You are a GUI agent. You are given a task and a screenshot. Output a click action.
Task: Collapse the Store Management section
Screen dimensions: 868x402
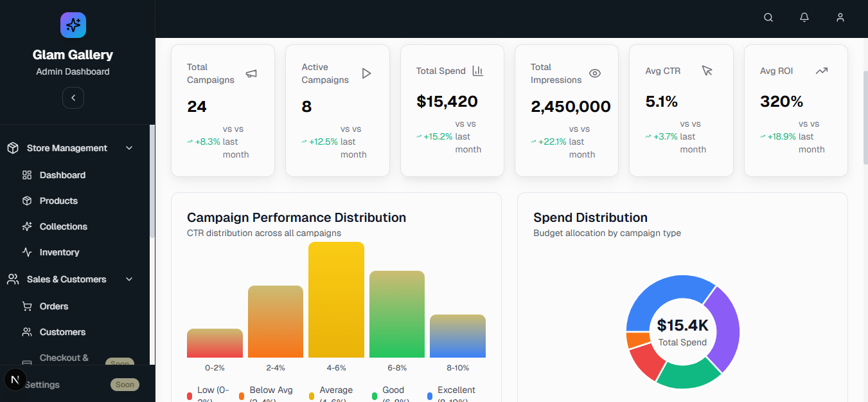pos(129,148)
